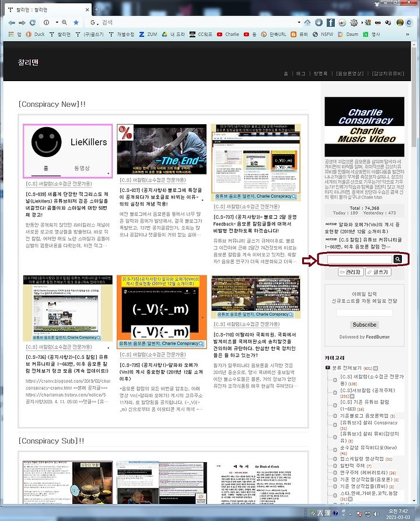Image resolution: width=420 pixels, height=521 pixels.
Task: Open the CC워프 bookmark
Action: click(201, 34)
